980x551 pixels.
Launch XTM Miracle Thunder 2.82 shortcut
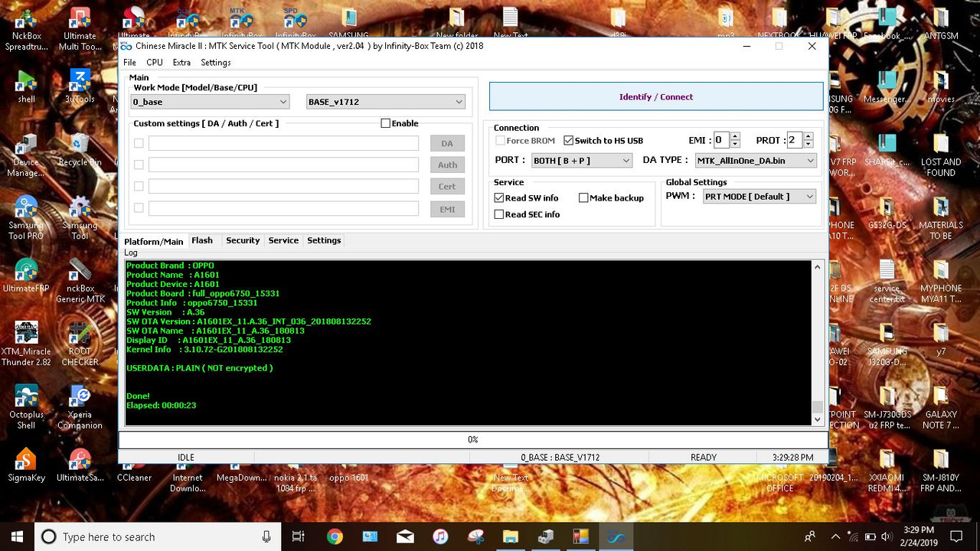pos(26,344)
